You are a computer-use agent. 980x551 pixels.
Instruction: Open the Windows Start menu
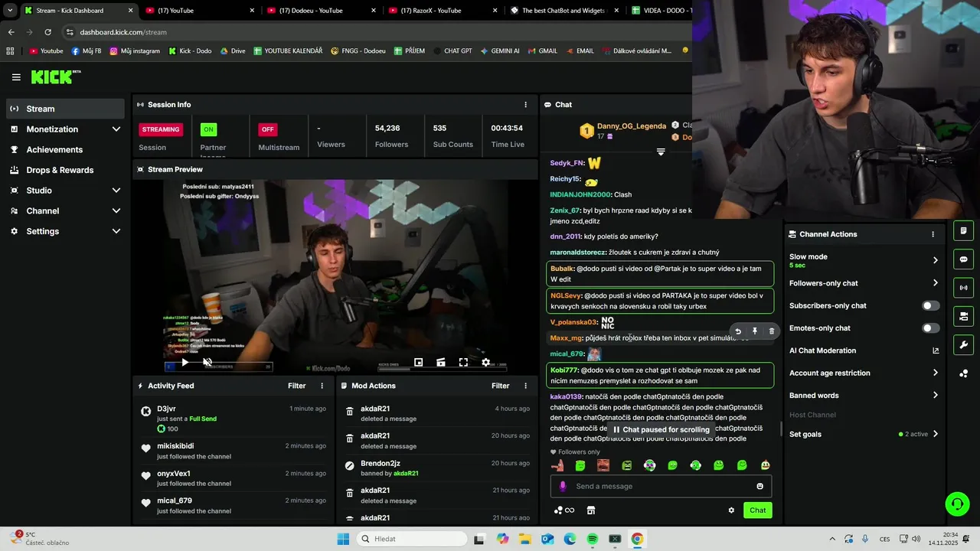click(x=343, y=539)
